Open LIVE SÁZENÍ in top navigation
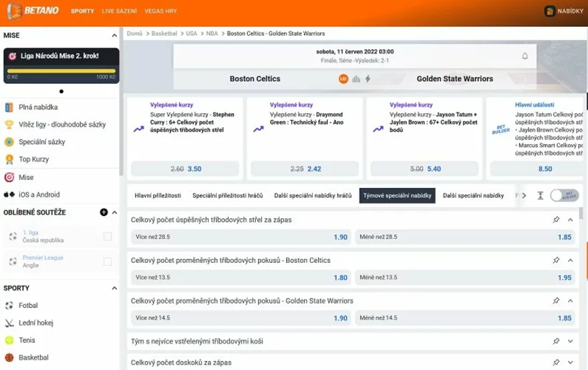Screen dimensions: 588x370 [x=119, y=11]
